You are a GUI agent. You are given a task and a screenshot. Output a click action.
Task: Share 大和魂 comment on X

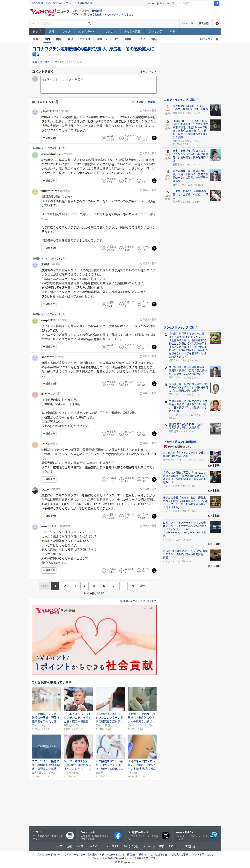pyautogui.click(x=154, y=304)
